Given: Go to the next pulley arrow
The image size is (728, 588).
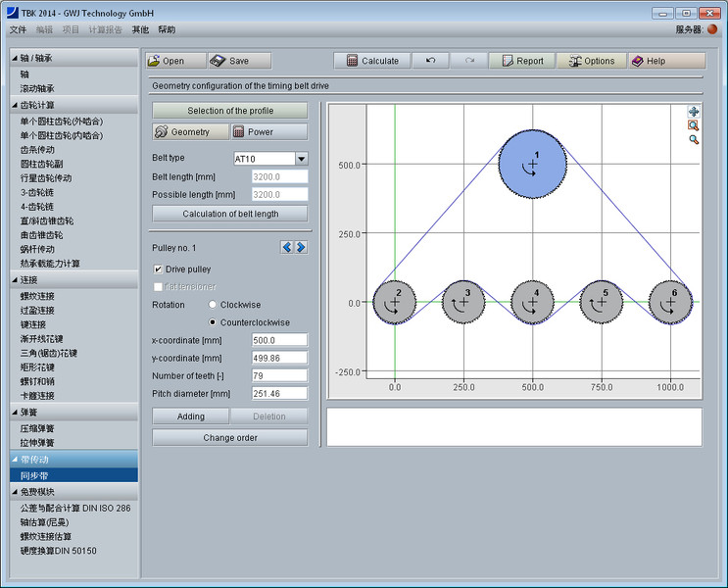Looking at the screenshot, I should (x=301, y=248).
